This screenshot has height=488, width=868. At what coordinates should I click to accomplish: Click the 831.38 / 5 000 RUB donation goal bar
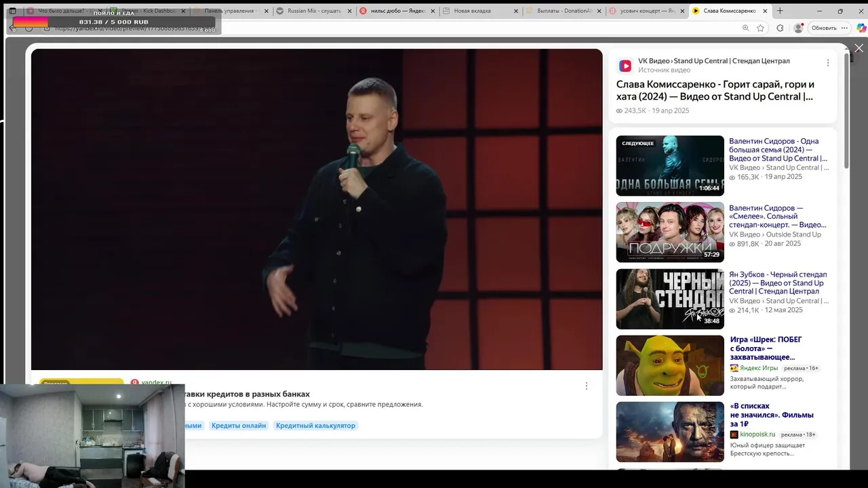[x=114, y=22]
